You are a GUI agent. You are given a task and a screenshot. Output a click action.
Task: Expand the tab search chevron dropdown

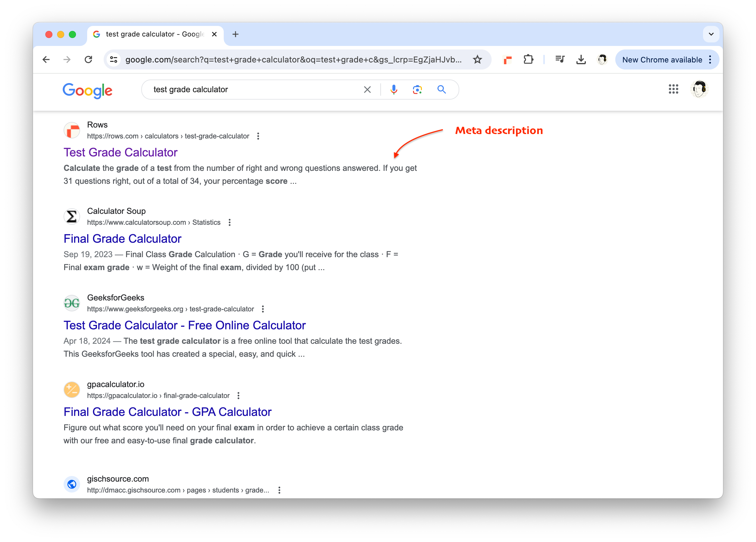click(x=711, y=34)
